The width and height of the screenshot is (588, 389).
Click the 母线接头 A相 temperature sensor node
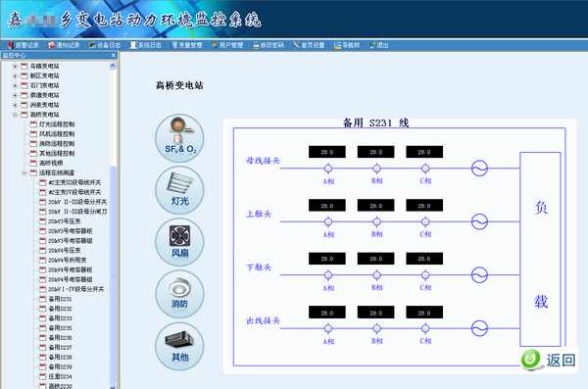[x=328, y=169]
